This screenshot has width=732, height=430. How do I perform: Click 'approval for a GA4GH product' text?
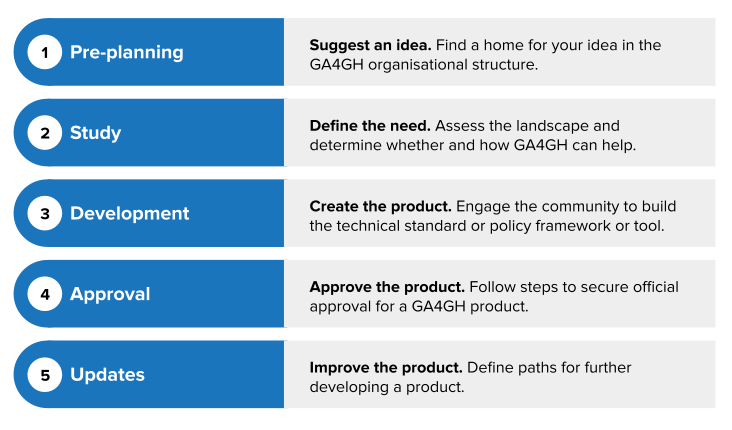point(418,306)
